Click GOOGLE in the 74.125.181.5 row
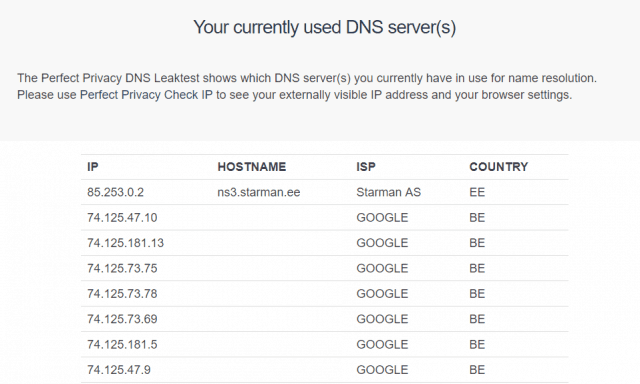The image size is (640, 384). [x=382, y=344]
